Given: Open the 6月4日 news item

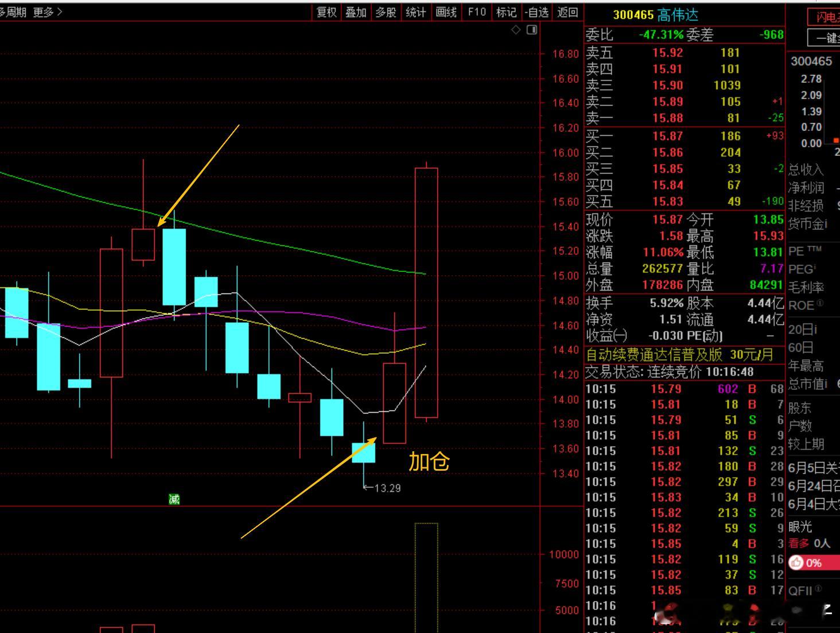Looking at the screenshot, I should click(814, 503).
